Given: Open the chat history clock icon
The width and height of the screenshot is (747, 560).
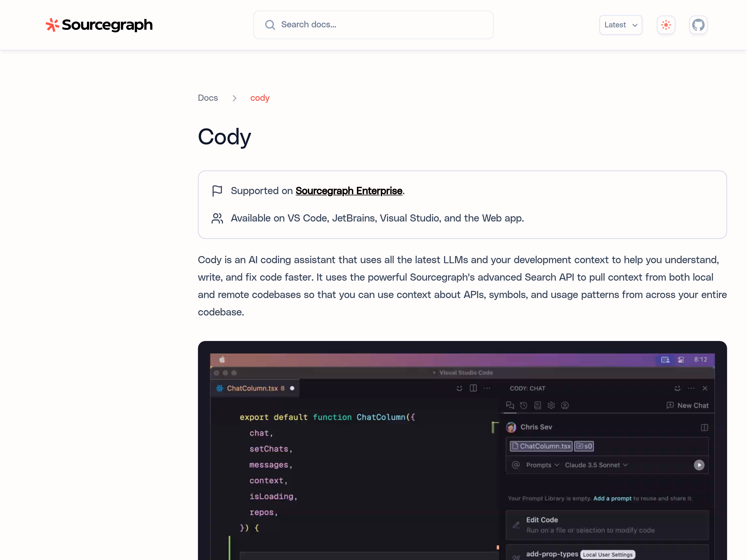Looking at the screenshot, I should pyautogui.click(x=524, y=405).
